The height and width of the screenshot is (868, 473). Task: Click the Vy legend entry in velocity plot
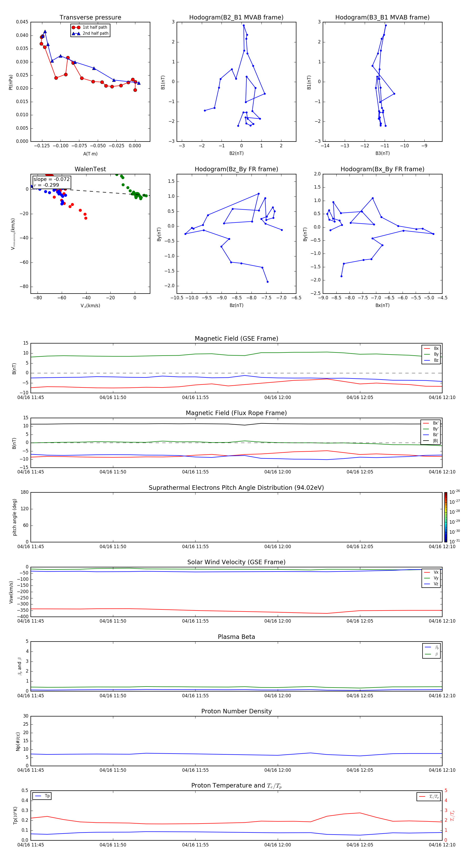[431, 578]
